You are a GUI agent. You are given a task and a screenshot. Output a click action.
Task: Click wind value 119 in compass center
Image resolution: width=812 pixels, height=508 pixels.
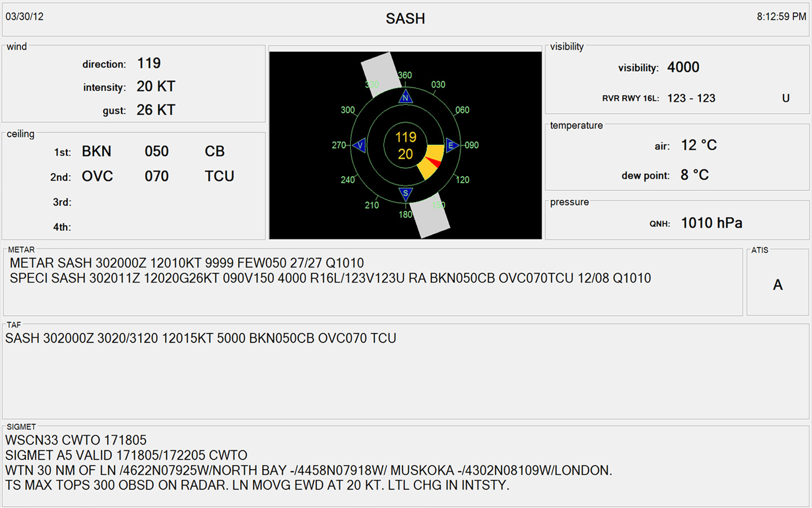[x=405, y=137]
